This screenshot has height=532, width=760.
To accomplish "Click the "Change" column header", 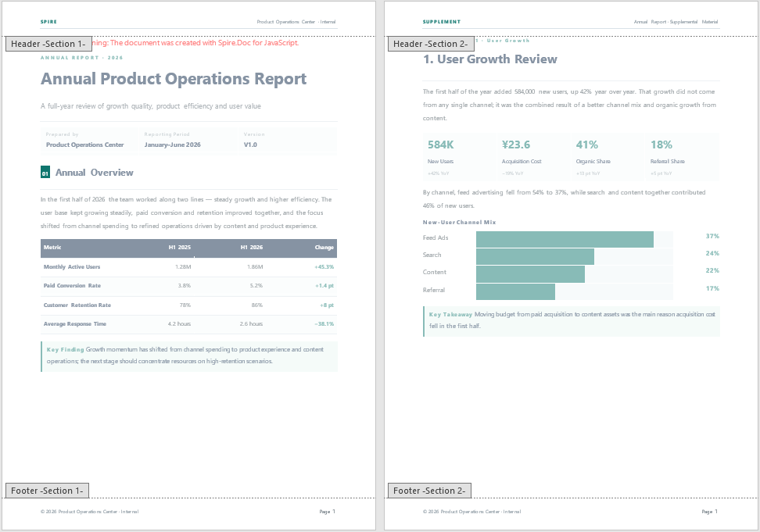I will click(324, 248).
